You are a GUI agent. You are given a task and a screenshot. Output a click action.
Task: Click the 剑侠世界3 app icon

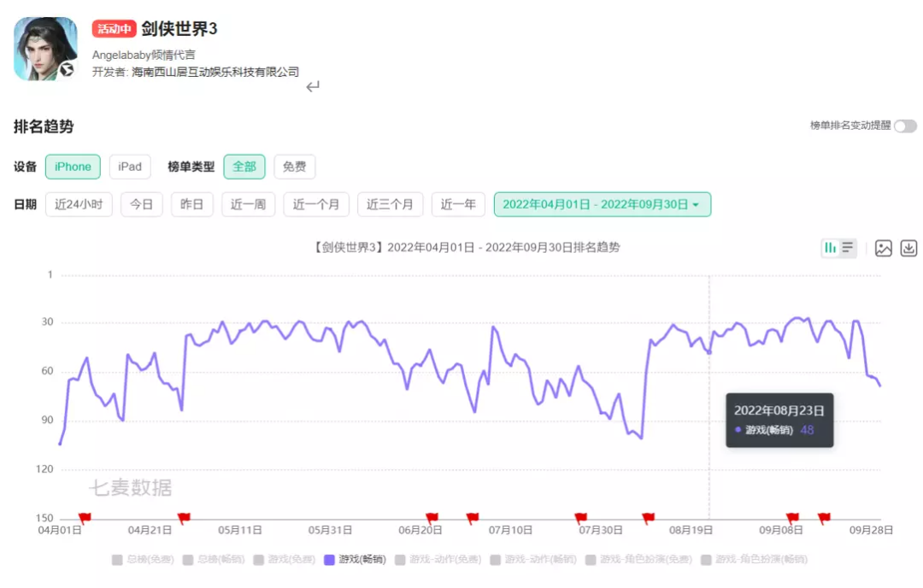click(x=46, y=48)
